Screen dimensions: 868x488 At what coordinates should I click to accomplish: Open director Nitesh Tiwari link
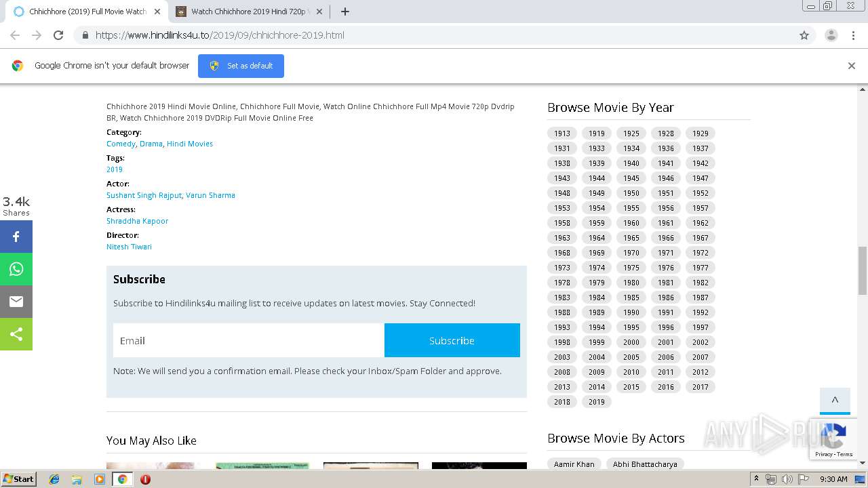tap(129, 247)
